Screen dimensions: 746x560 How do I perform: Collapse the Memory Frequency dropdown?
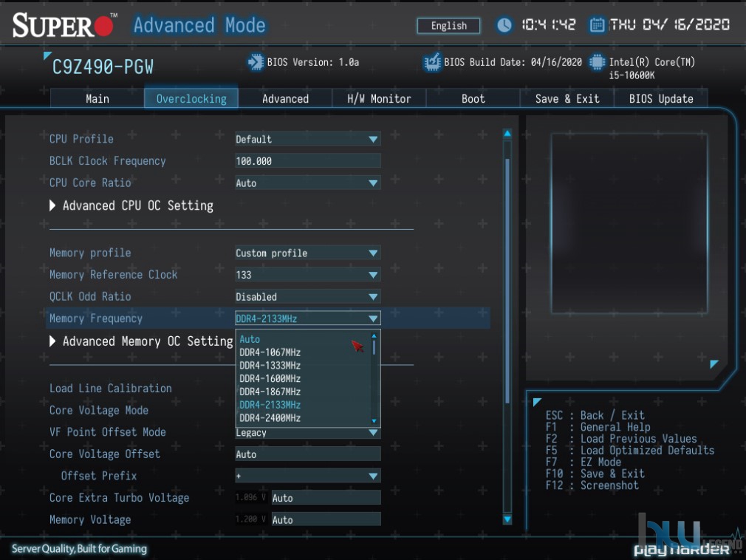[308, 318]
